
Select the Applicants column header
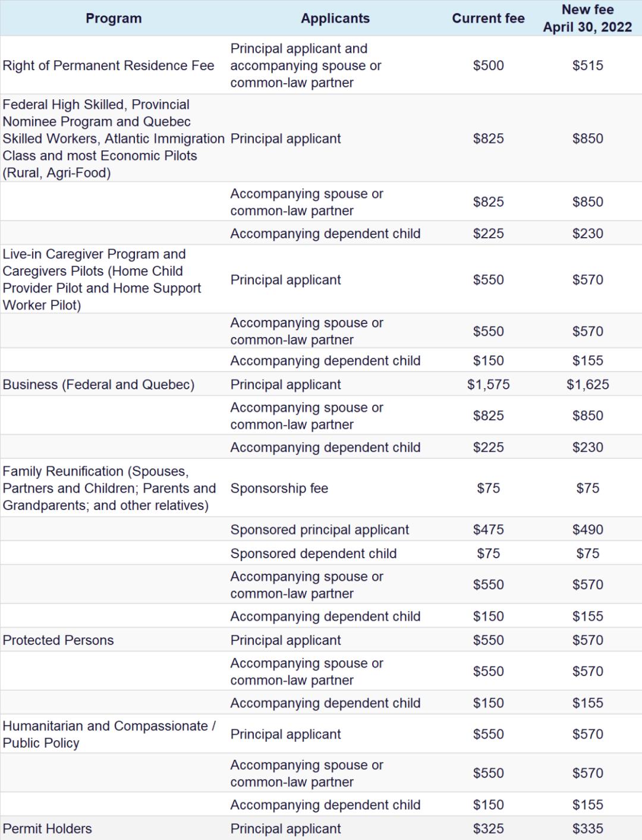(335, 18)
